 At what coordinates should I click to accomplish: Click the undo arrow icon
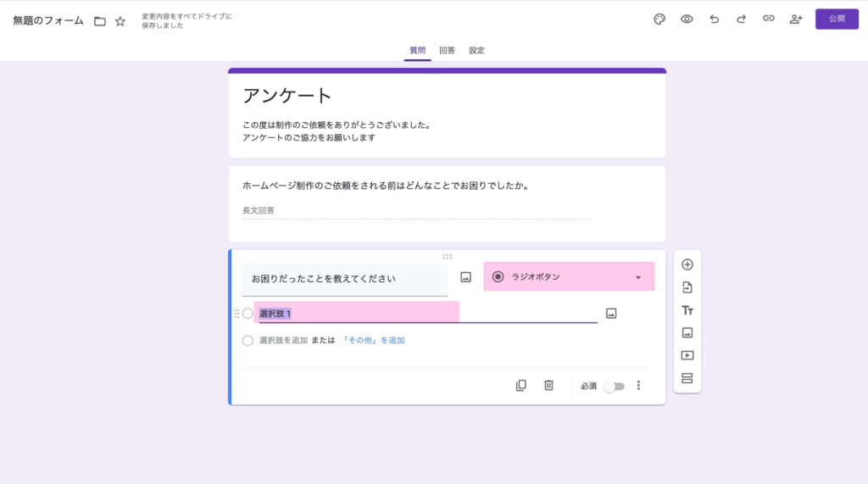pyautogui.click(x=714, y=19)
